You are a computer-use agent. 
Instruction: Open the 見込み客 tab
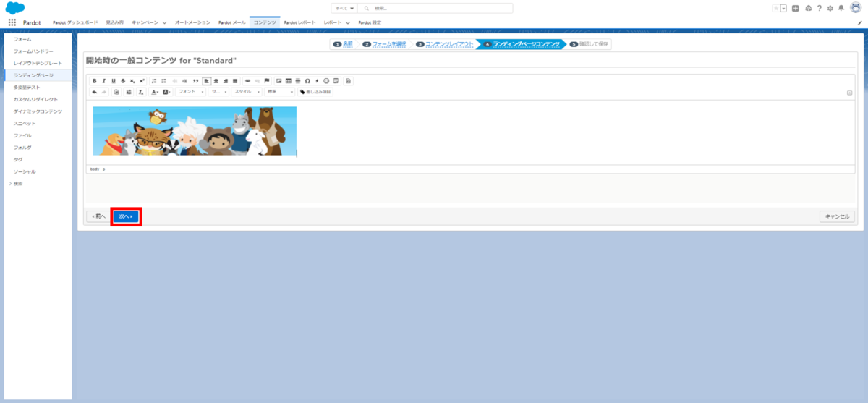coord(114,22)
